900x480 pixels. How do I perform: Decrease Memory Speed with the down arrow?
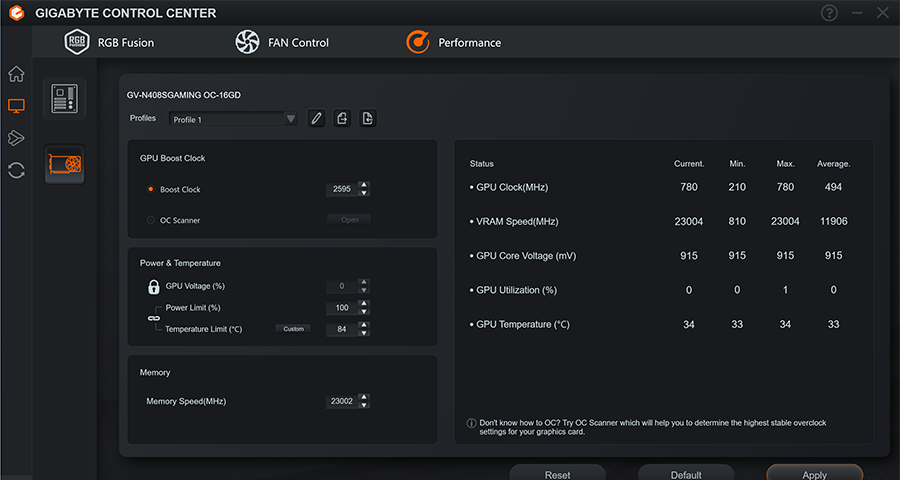(x=364, y=405)
